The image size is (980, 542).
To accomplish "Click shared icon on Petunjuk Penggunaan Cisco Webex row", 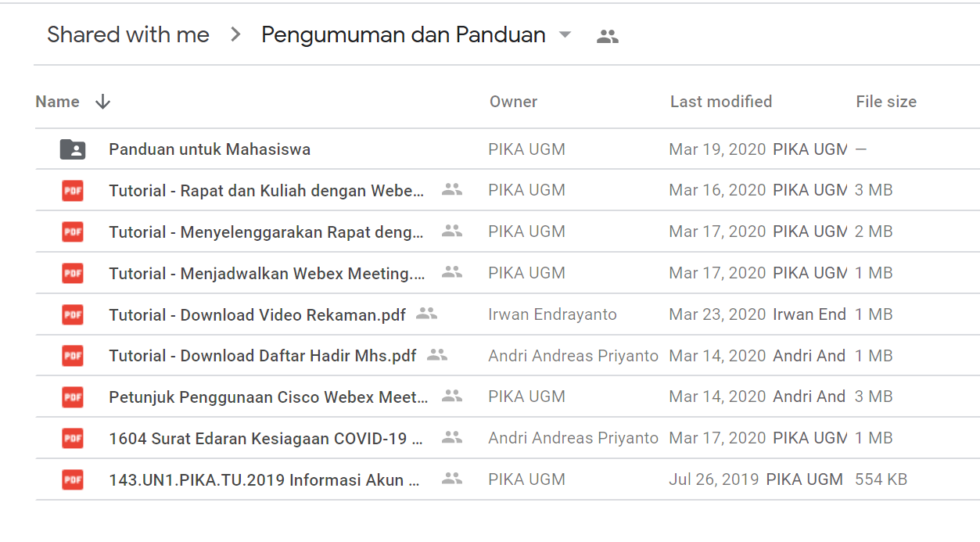I will (x=452, y=396).
